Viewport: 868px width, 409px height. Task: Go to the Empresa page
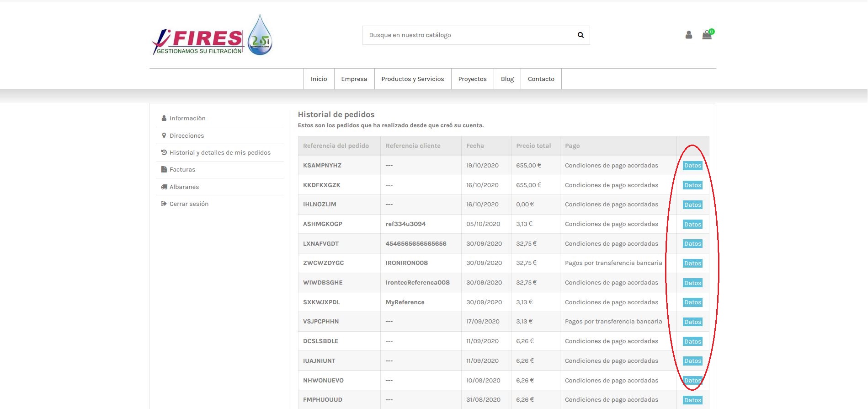(354, 79)
